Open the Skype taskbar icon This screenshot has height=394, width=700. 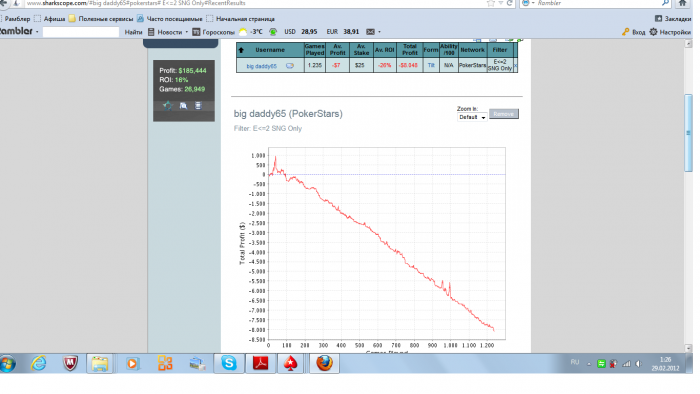click(x=229, y=363)
